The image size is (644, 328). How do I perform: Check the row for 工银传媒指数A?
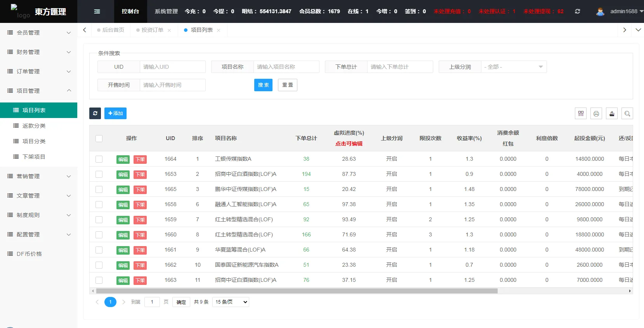(x=99, y=159)
